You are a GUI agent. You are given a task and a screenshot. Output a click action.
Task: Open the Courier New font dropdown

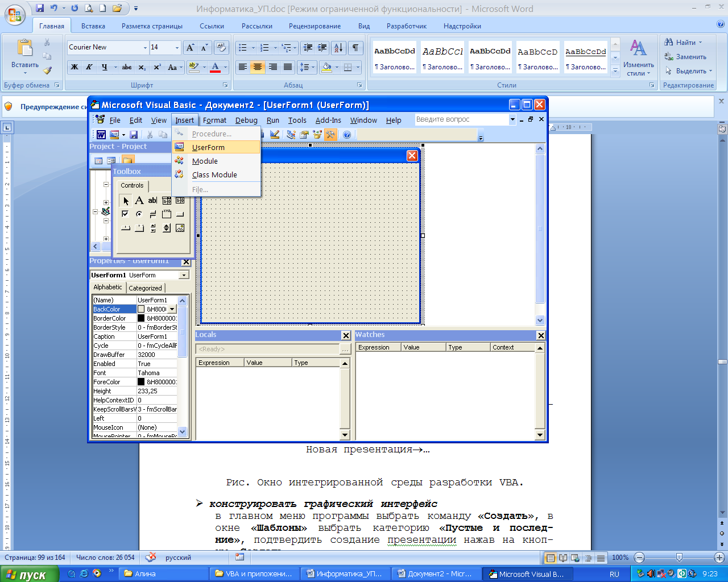coord(145,48)
